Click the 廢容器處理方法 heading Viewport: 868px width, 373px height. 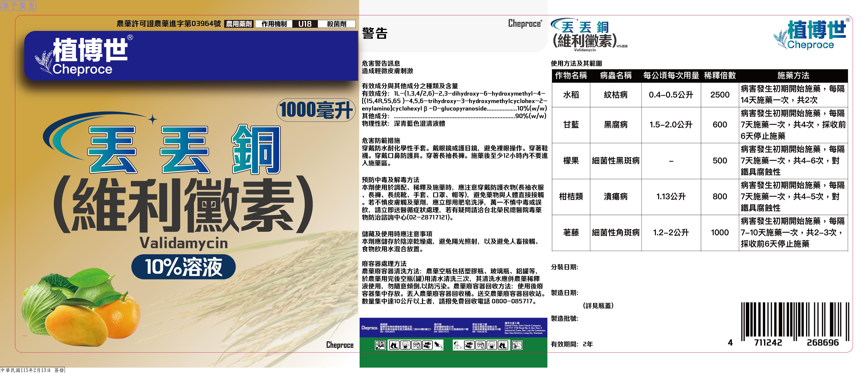click(384, 263)
